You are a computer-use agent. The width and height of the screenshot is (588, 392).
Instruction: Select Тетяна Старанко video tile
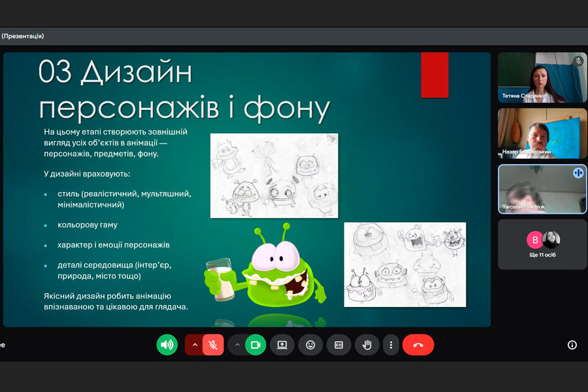point(542,77)
